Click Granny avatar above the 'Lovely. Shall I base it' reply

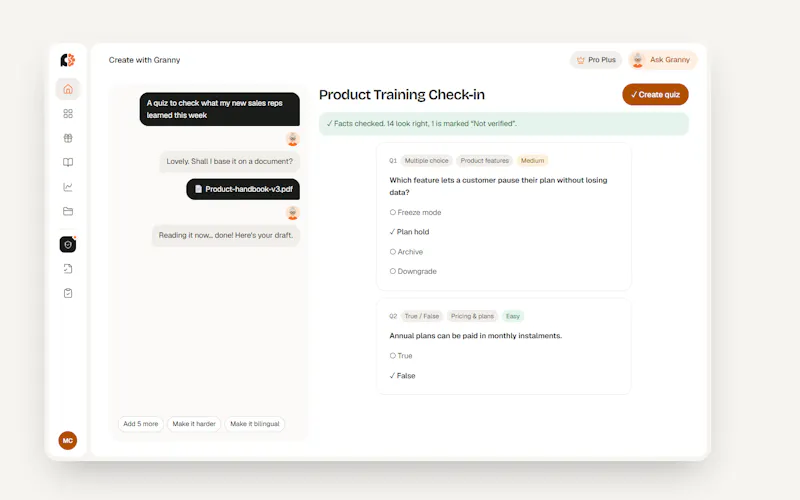tap(292, 139)
